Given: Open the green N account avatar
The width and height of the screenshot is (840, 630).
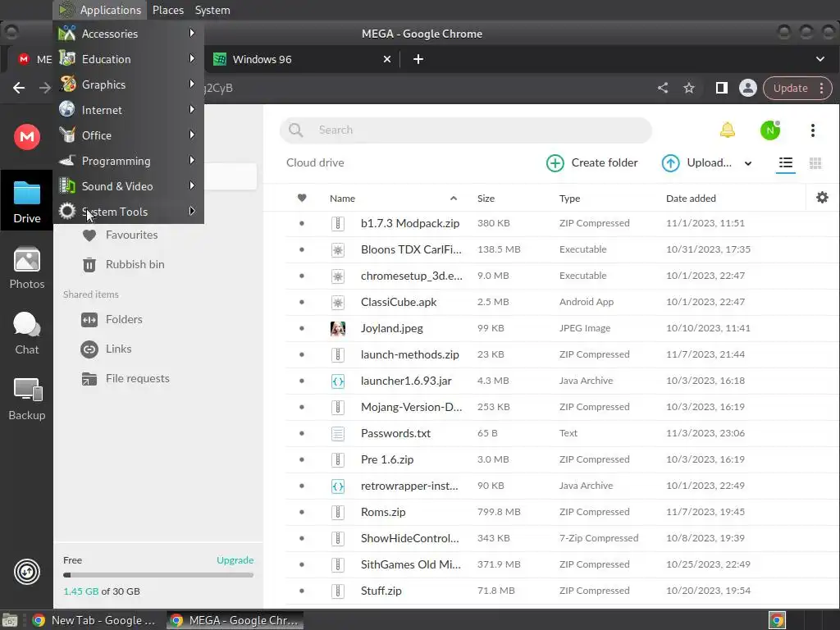Looking at the screenshot, I should tap(769, 130).
